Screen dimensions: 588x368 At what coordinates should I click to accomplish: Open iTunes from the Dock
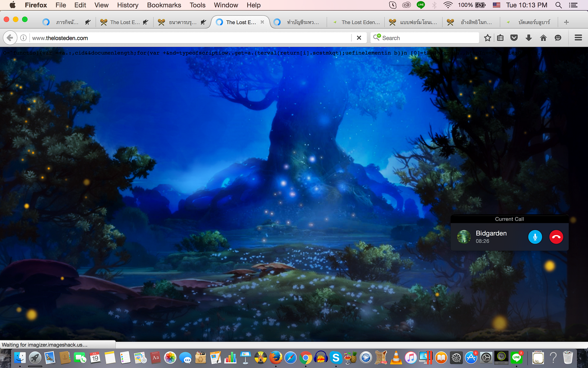point(411,358)
